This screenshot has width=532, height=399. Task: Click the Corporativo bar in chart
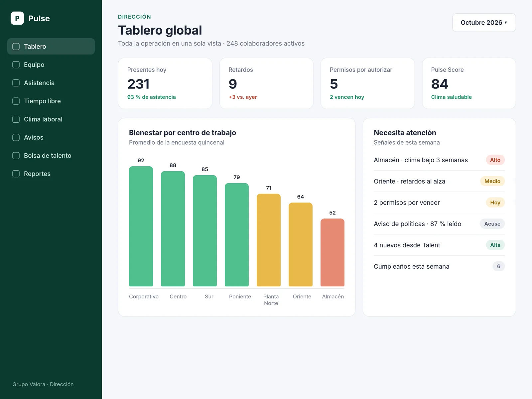click(x=141, y=226)
